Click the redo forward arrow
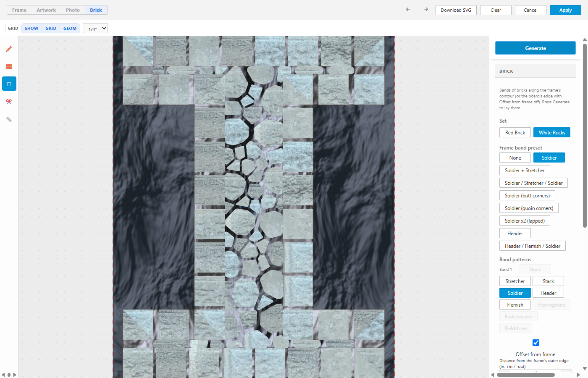Viewport: 588px width, 378px height. click(426, 9)
